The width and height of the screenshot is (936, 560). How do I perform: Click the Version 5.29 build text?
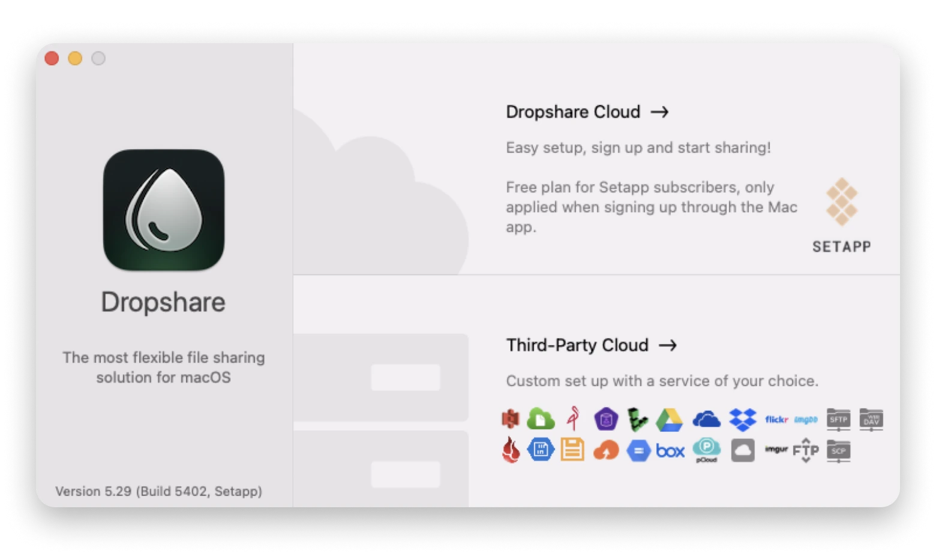[159, 491]
